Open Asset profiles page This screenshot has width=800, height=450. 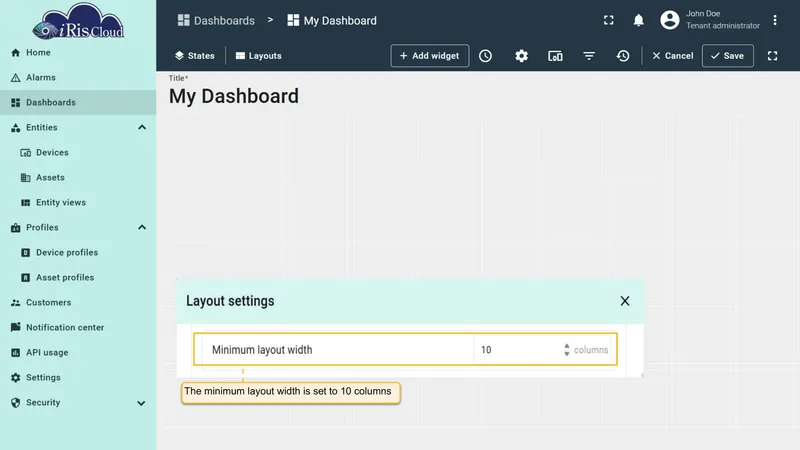click(x=78, y=278)
